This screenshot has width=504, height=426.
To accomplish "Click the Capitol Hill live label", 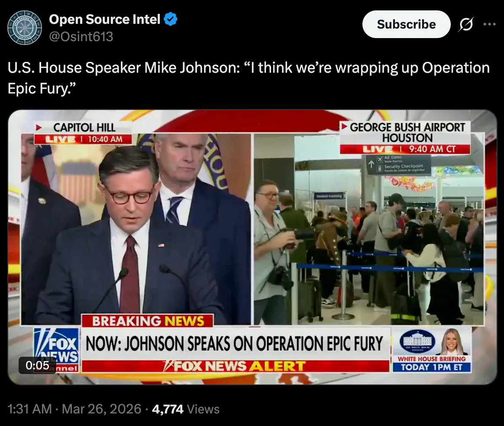I will point(83,132).
